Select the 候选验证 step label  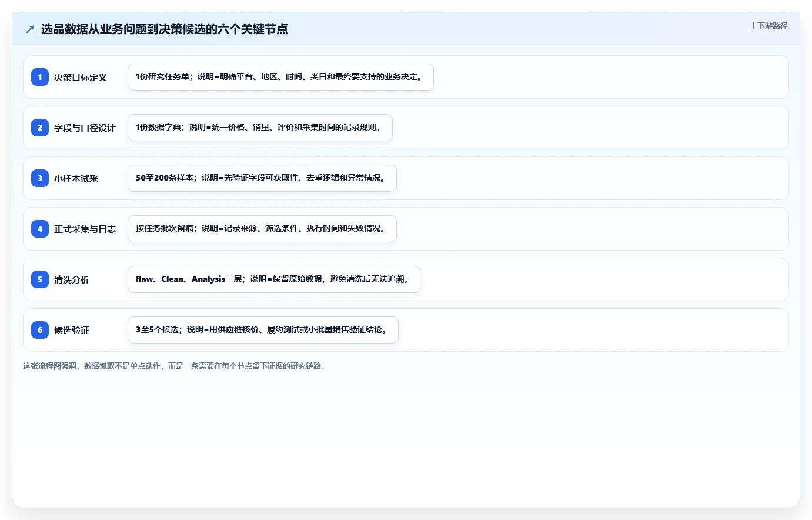[72, 330]
